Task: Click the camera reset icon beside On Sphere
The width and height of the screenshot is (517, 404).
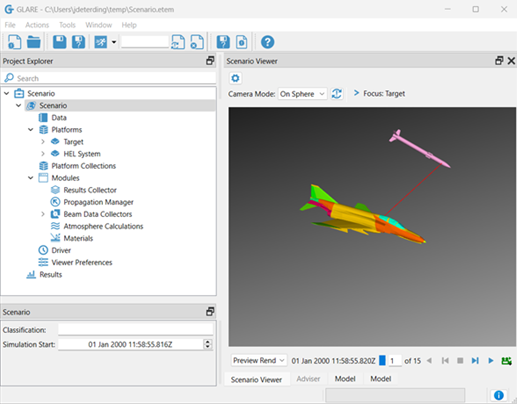Action: tap(337, 94)
